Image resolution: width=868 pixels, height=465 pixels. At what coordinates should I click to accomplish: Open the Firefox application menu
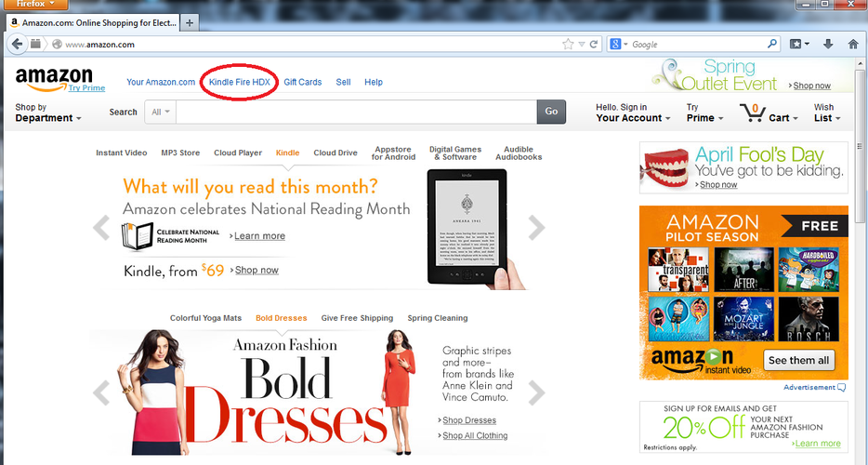(34, 5)
